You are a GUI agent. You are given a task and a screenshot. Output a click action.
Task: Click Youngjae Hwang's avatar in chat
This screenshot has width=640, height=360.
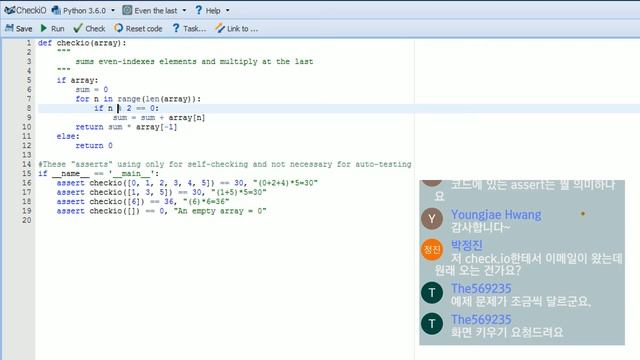click(432, 219)
